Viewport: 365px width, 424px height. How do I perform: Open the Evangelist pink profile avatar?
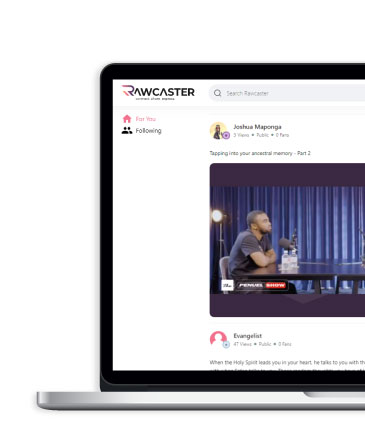point(218,339)
